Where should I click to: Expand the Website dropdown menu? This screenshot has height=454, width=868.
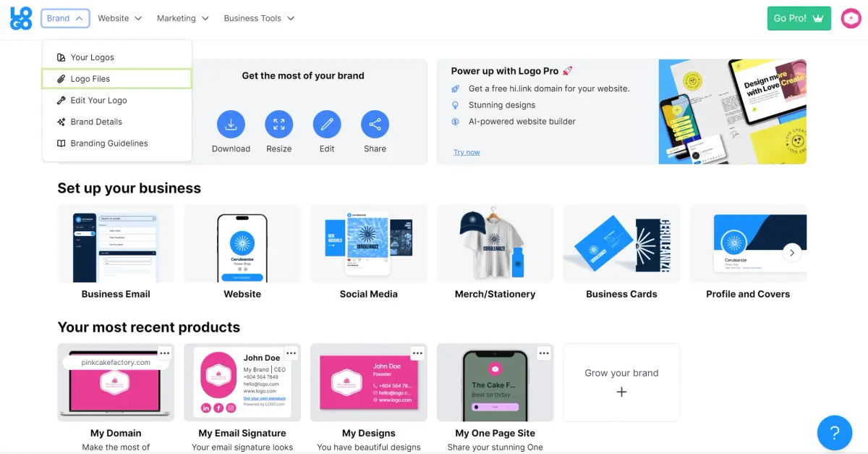pyautogui.click(x=120, y=18)
